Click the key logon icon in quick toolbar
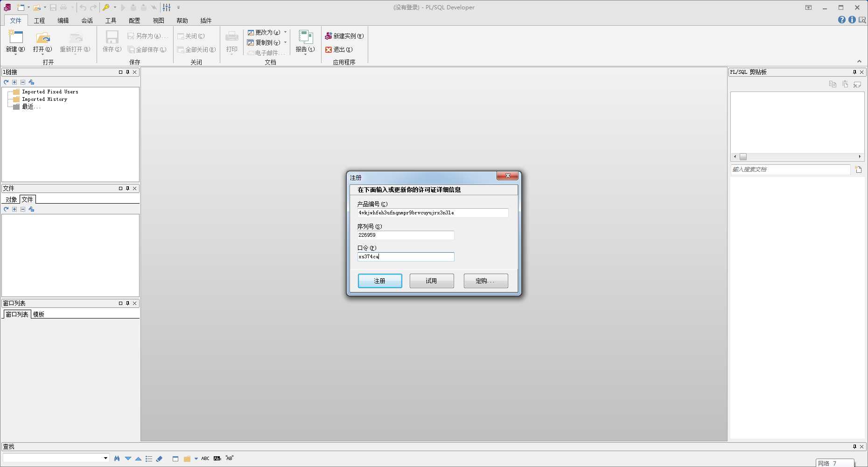The image size is (868, 467). tap(106, 7)
